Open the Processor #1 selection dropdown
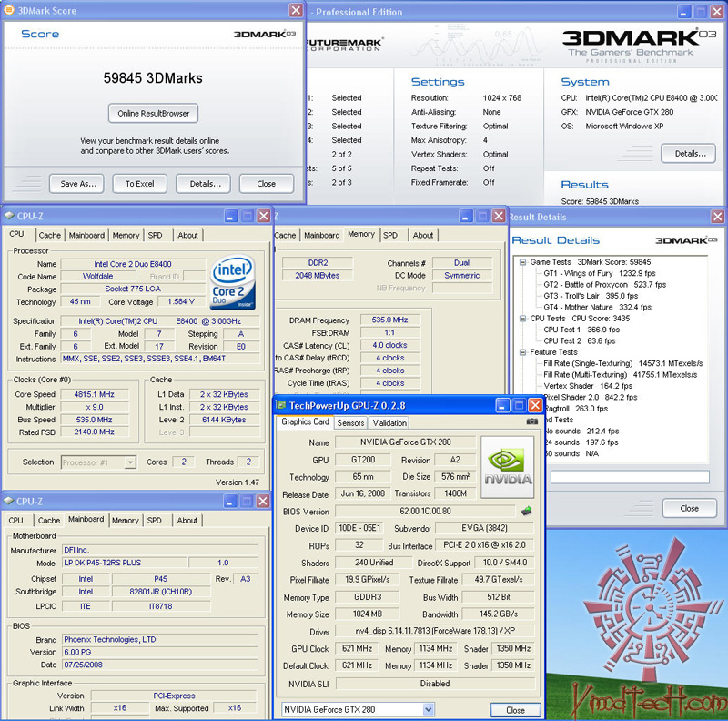728x721 pixels. [x=130, y=462]
